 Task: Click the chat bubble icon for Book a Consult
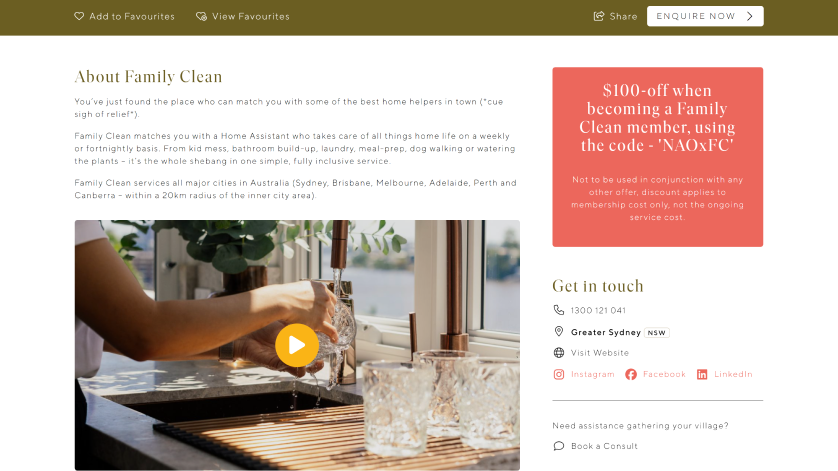point(558,446)
